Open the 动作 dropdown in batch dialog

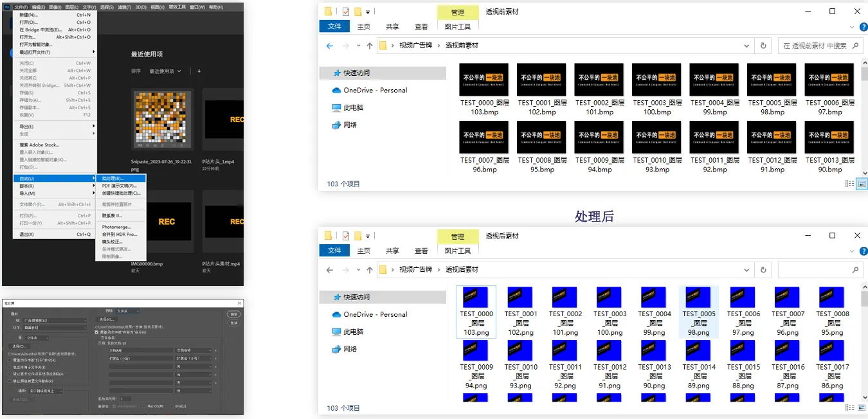click(x=55, y=328)
